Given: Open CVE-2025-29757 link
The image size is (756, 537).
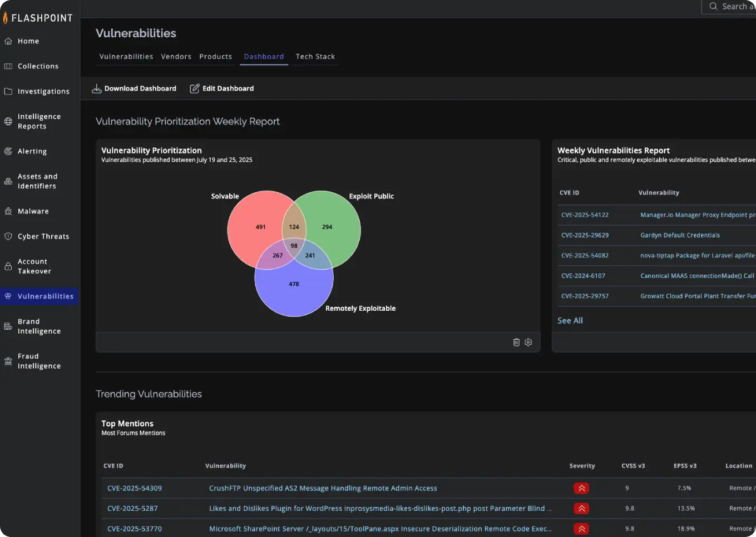Looking at the screenshot, I should point(585,296).
